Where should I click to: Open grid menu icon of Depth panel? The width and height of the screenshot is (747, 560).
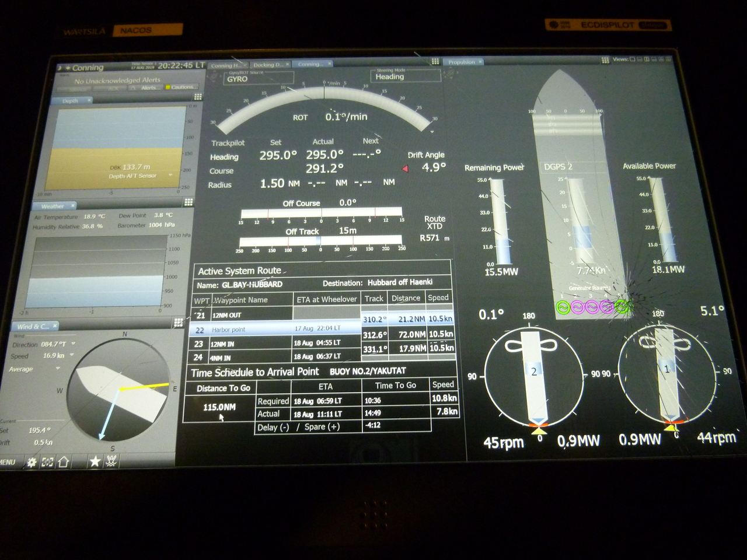(198, 97)
